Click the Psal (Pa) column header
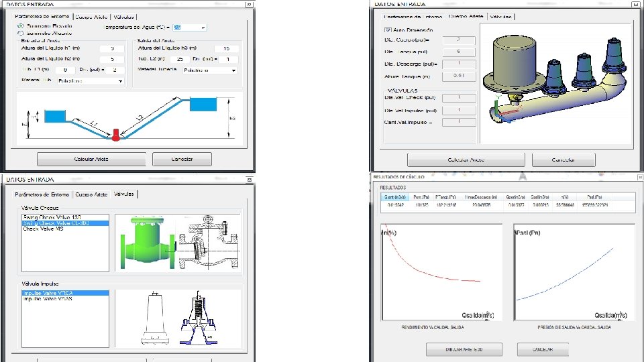This screenshot has width=644, height=362. (594, 197)
